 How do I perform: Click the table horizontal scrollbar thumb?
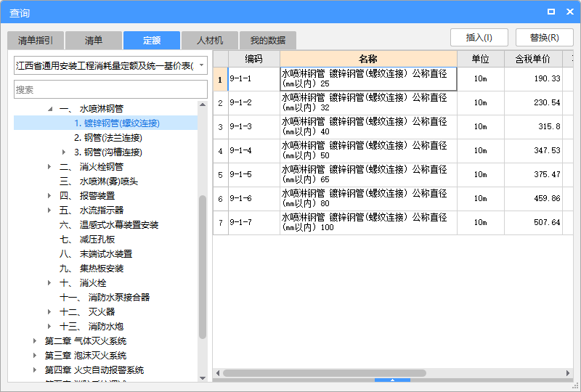324,373
